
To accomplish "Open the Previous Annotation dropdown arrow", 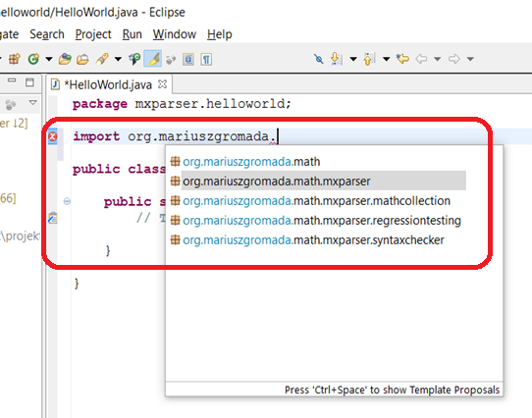I will 386,59.
